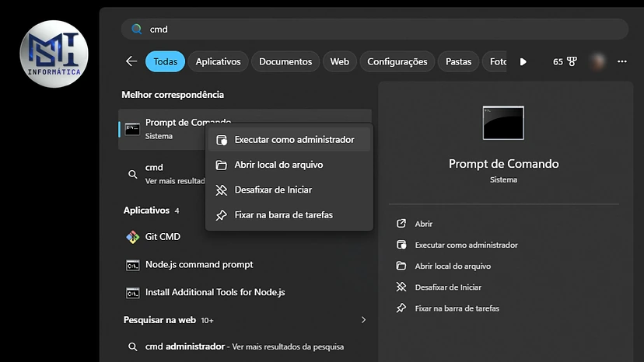Click magnifier icon beside cmd administrador
The image size is (644, 362).
[132, 346]
